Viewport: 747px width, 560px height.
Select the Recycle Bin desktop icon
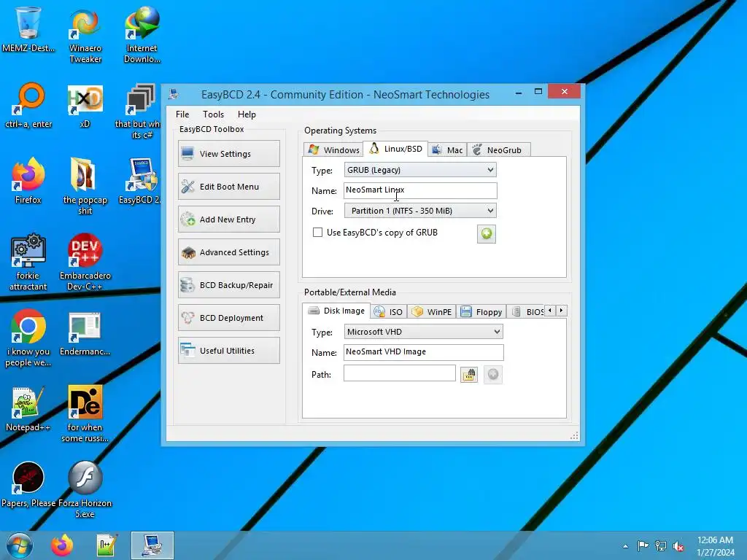28,29
